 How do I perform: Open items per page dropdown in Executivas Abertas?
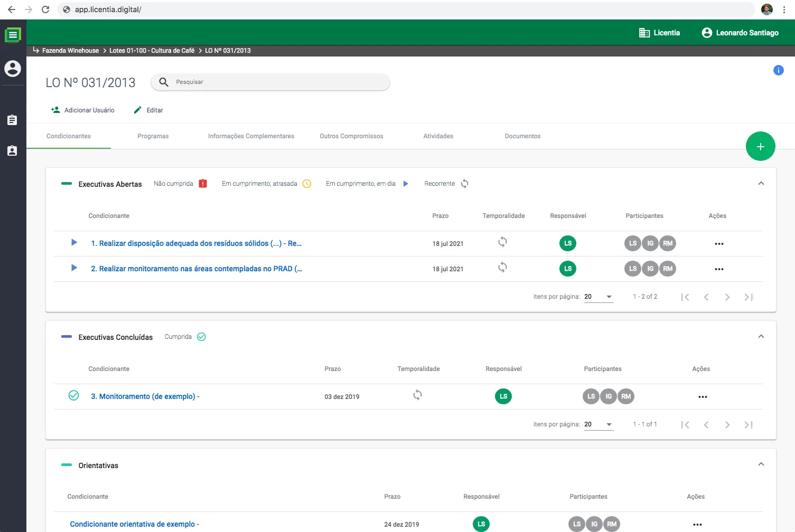(598, 297)
